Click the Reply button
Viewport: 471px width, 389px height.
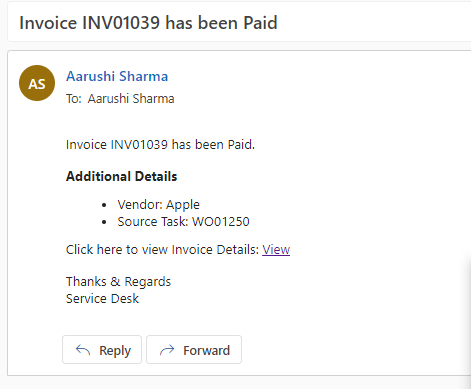click(102, 350)
